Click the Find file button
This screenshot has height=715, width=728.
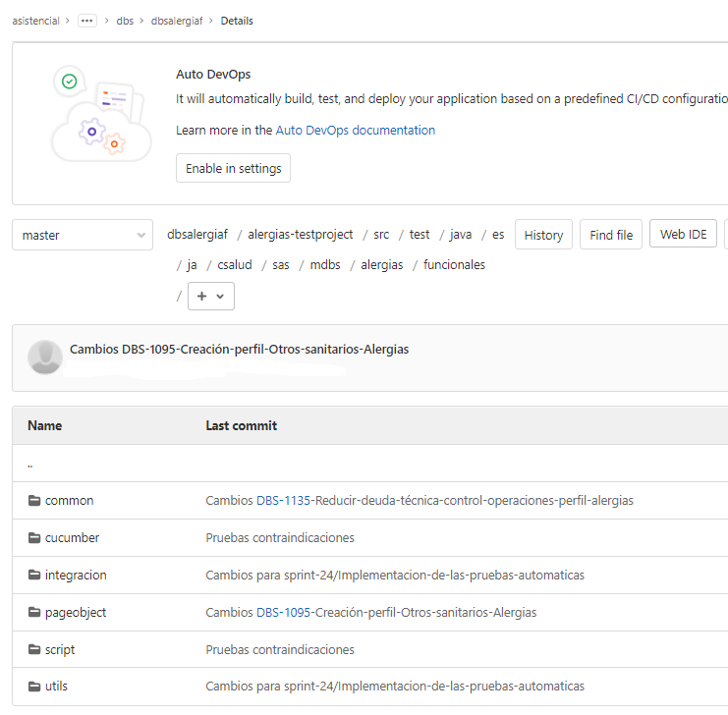[x=611, y=235]
